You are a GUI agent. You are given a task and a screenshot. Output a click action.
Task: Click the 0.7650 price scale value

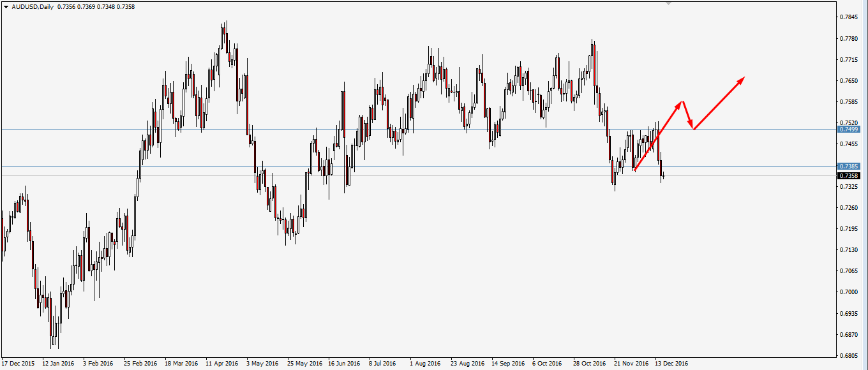point(849,80)
